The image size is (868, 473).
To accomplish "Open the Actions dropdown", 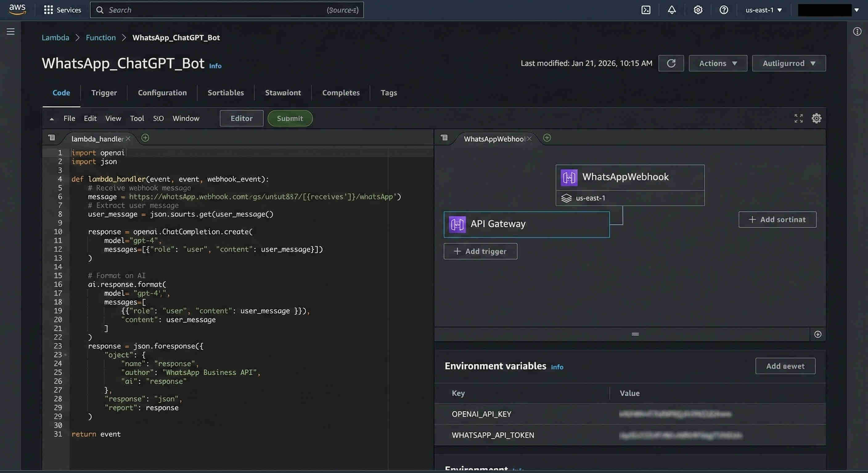I will tap(718, 63).
